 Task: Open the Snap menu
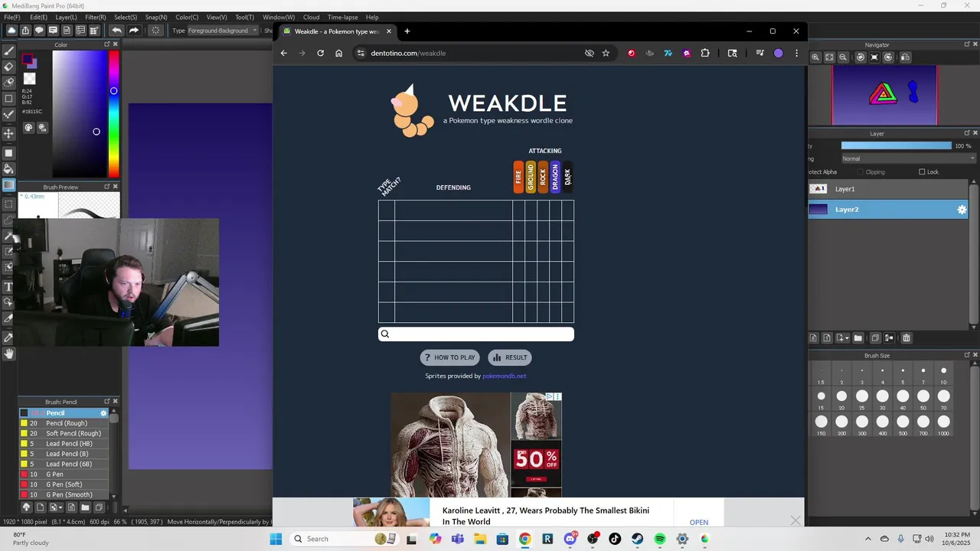point(156,17)
